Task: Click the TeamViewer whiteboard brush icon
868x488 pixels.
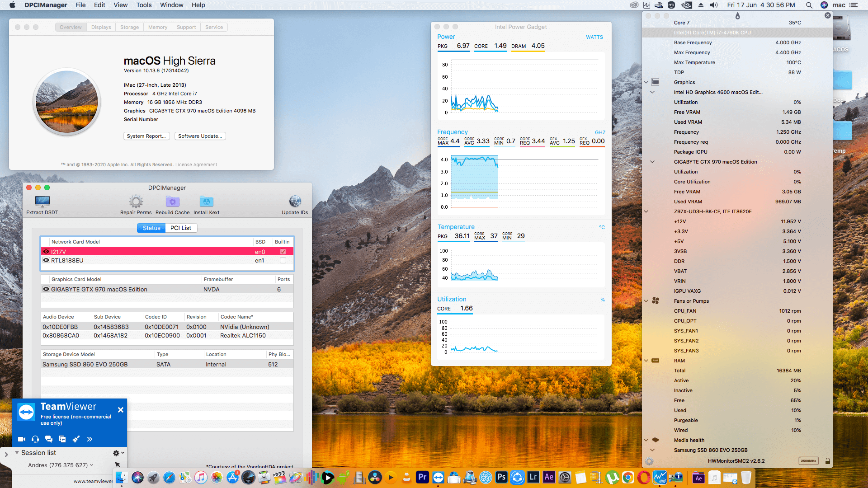Action: tap(76, 439)
